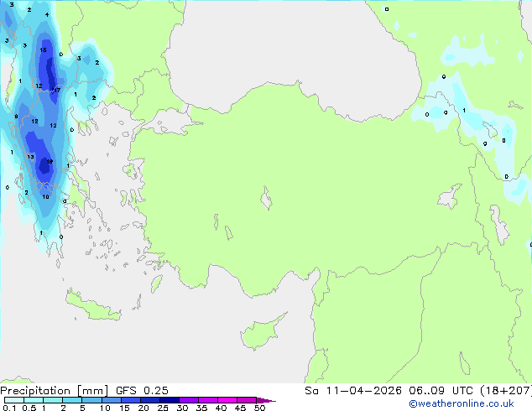Click the 1–2 mm legend color swatch

53,400
